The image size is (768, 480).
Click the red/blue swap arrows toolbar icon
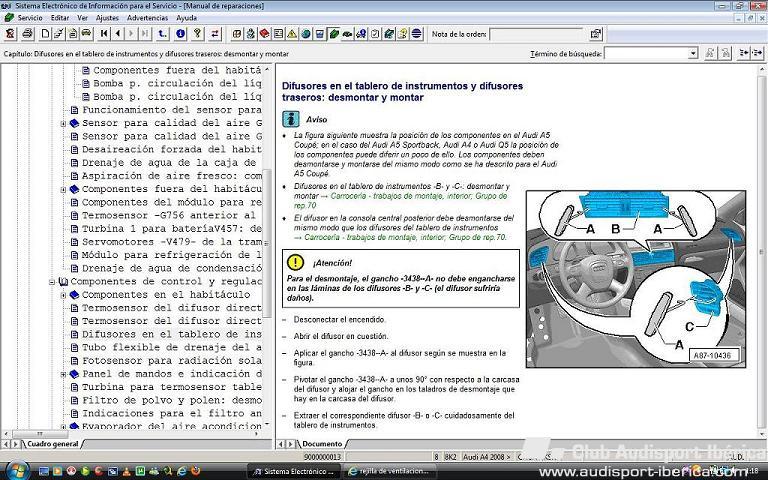pos(215,34)
